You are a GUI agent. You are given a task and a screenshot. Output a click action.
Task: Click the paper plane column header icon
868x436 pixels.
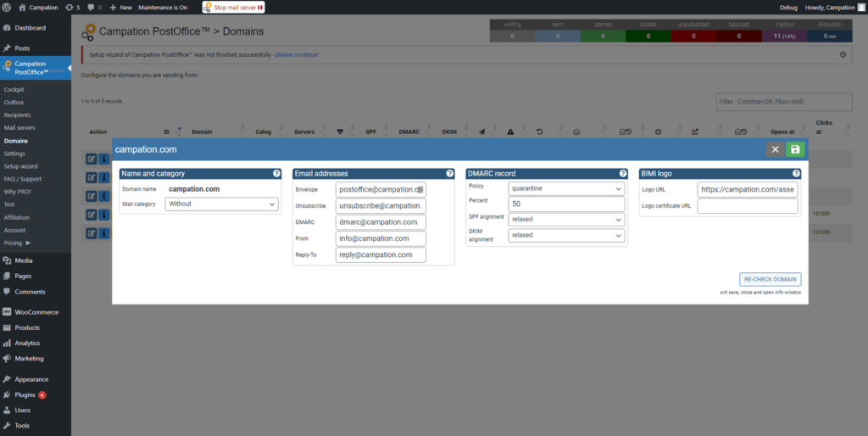click(x=481, y=131)
